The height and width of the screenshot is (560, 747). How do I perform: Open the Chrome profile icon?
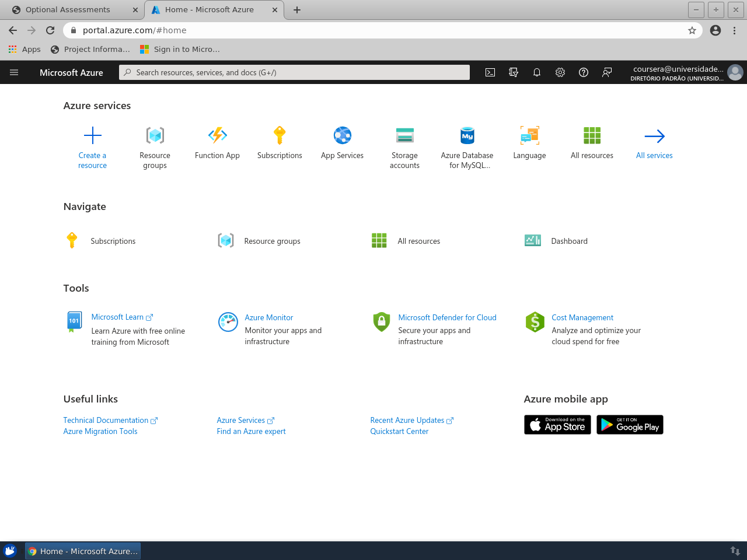pos(715,30)
